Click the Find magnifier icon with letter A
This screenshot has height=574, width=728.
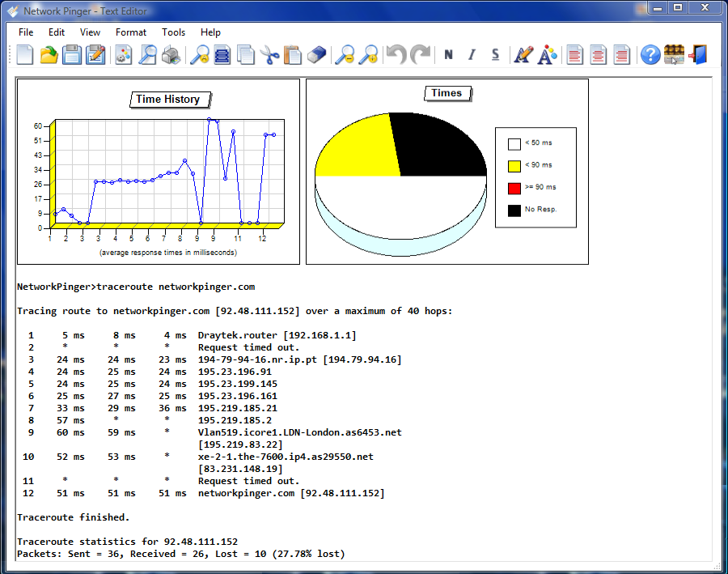pyautogui.click(x=199, y=55)
